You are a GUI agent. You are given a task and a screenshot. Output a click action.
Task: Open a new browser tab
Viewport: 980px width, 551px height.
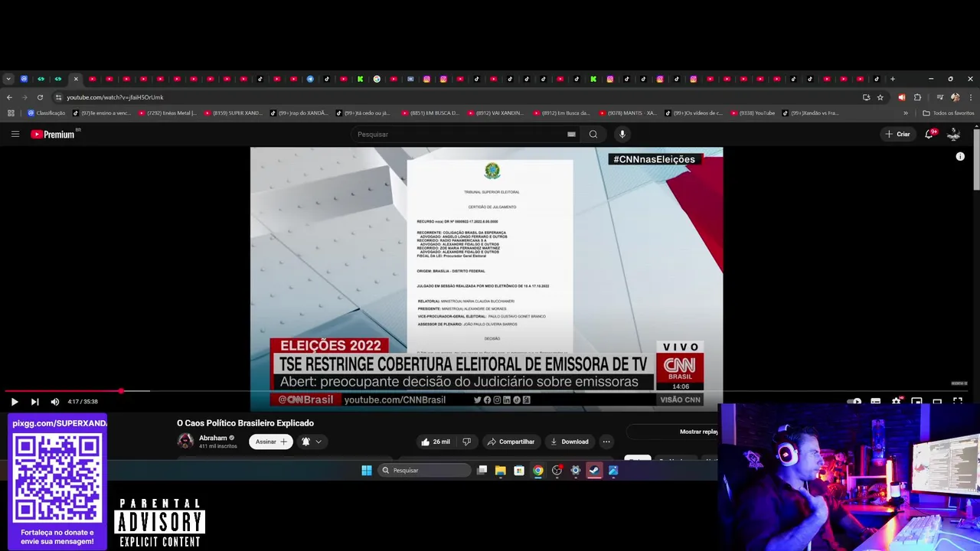(x=892, y=79)
